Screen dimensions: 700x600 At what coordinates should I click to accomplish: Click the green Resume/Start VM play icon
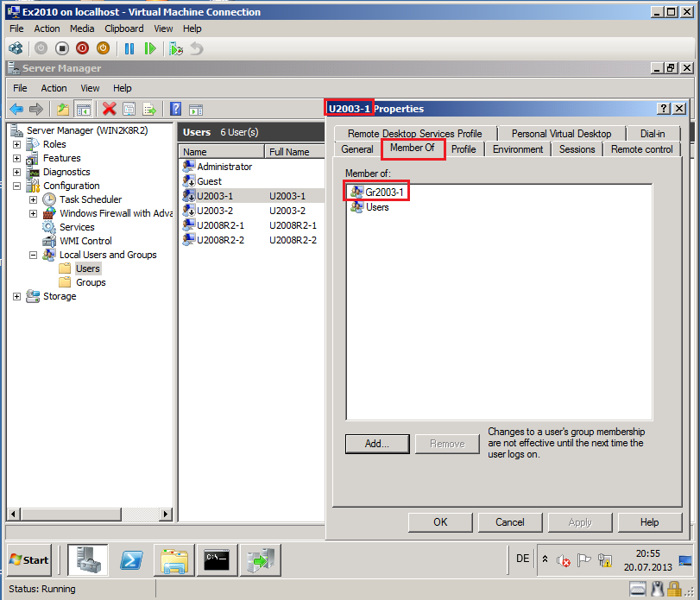click(x=150, y=48)
